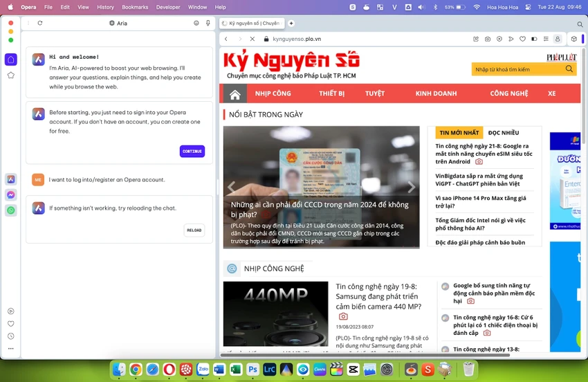Image resolution: width=588 pixels, height=382 pixels.
Task: Open the Easy setup menu icon
Action: click(546, 39)
